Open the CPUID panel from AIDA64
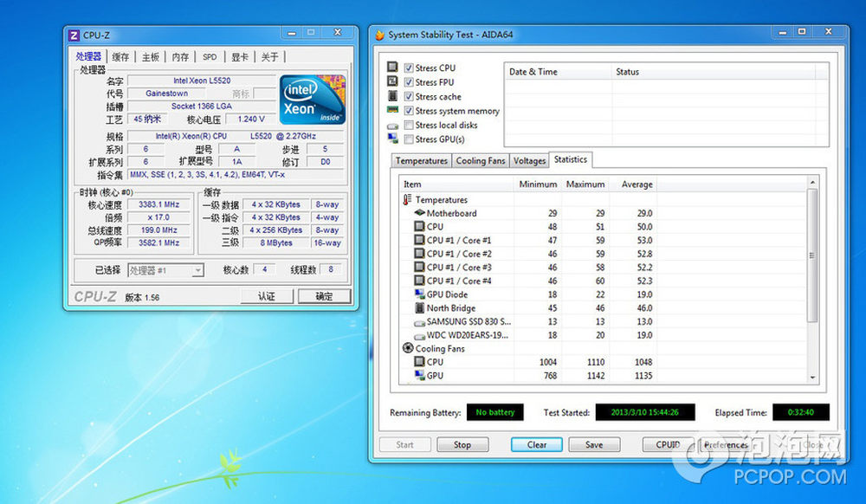866x504 pixels. tap(668, 444)
